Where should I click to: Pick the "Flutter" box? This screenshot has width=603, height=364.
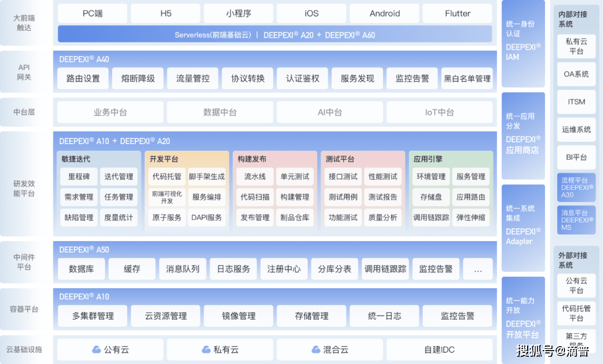457,13
